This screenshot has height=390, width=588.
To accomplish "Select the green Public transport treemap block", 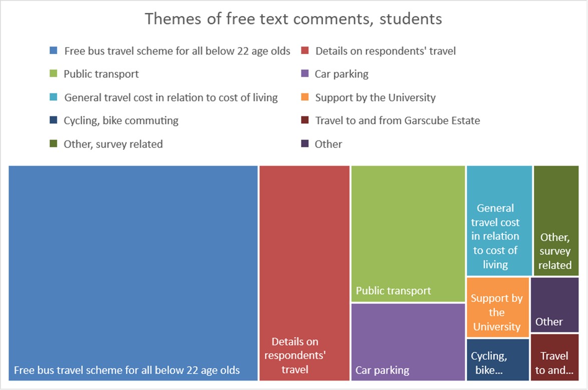I will click(408, 234).
